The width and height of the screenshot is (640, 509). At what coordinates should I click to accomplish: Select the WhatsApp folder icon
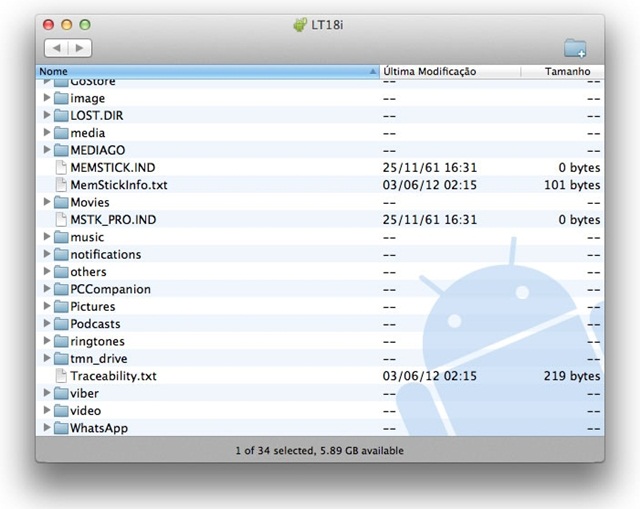pos(61,428)
